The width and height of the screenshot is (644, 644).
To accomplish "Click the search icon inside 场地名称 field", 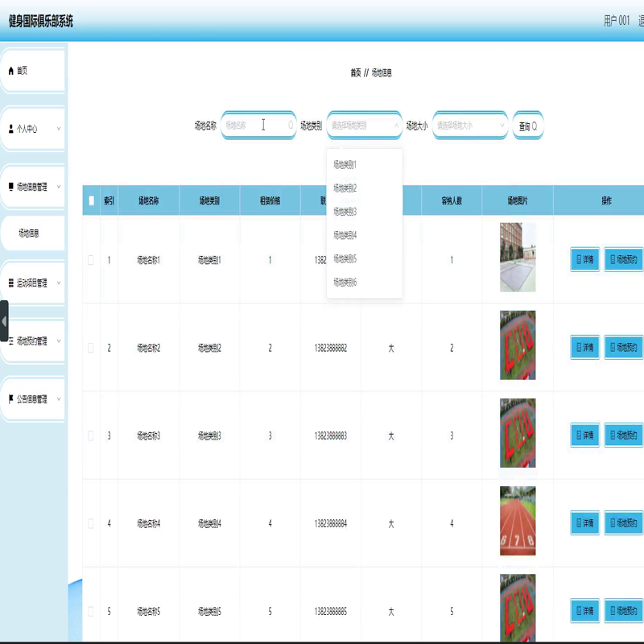I will (x=291, y=126).
